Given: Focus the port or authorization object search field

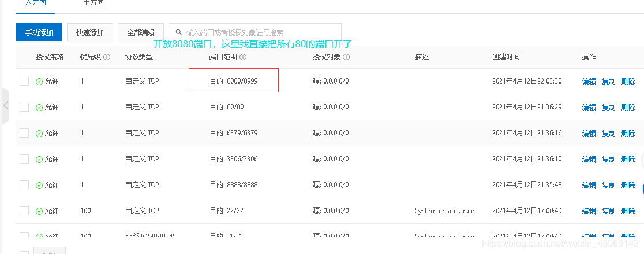Looking at the screenshot, I should tap(255, 32).
